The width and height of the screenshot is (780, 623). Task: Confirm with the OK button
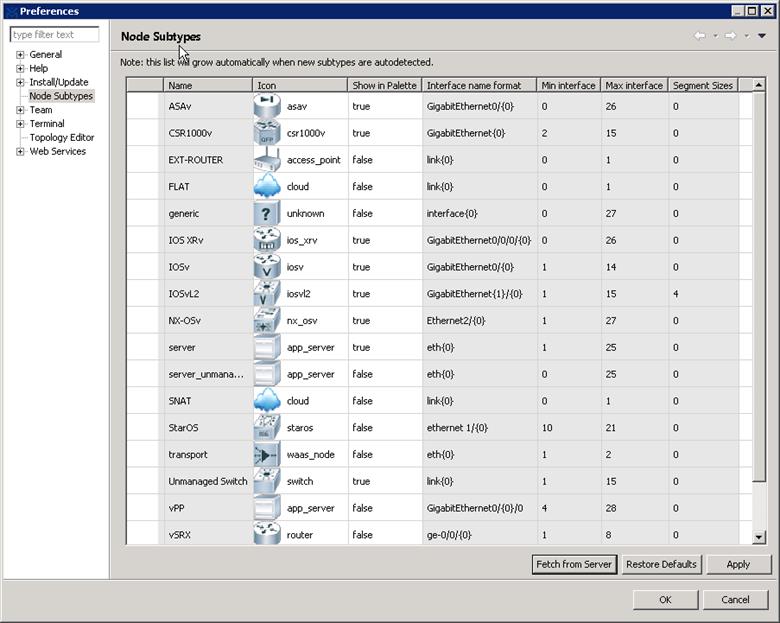click(665, 600)
